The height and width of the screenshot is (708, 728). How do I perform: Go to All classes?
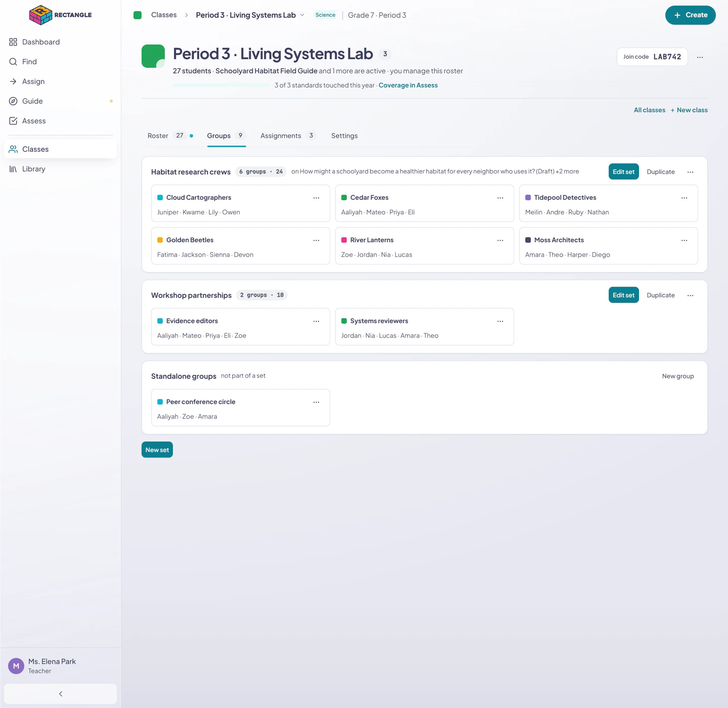(650, 110)
